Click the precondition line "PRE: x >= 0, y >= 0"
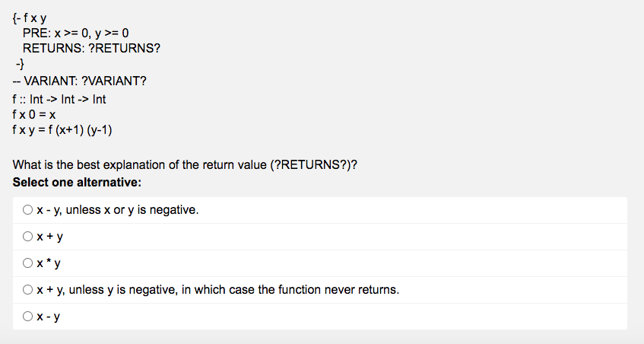644x344 pixels. 75,33
